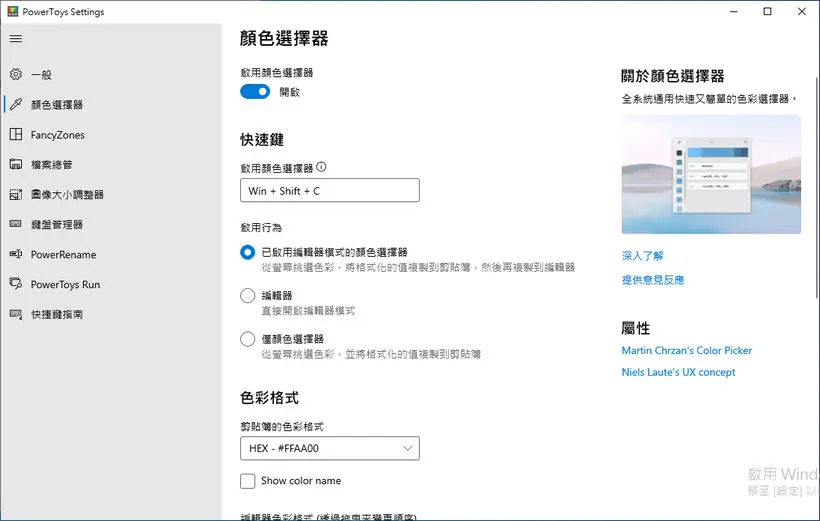This screenshot has width=820, height=521.
Task: Check the Show color name checkbox
Action: click(247, 481)
